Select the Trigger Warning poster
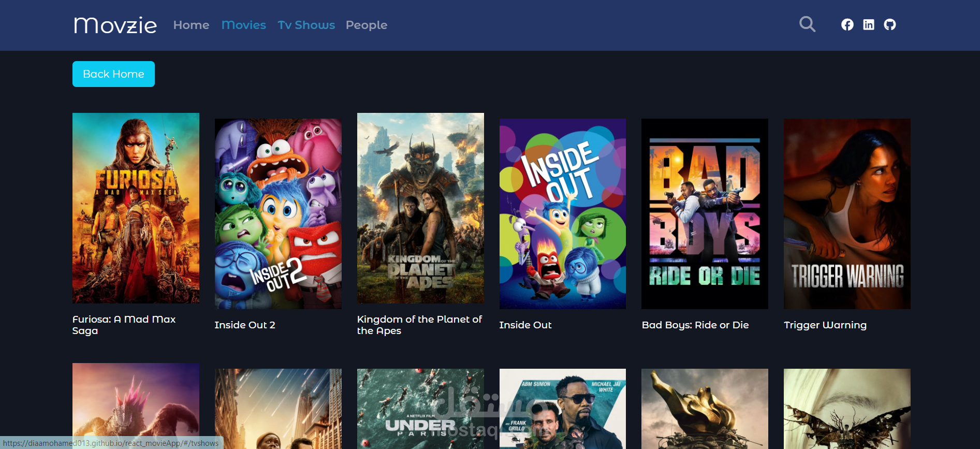This screenshot has width=980, height=449. pos(847,214)
